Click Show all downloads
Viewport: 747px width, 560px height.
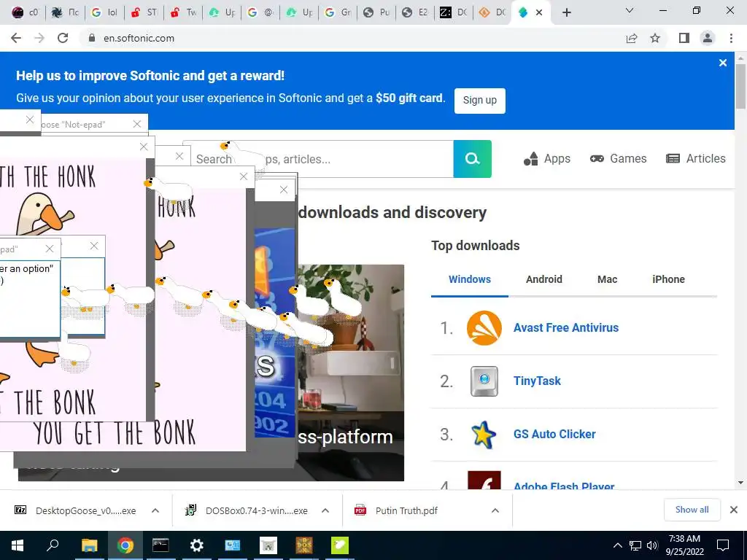click(692, 510)
